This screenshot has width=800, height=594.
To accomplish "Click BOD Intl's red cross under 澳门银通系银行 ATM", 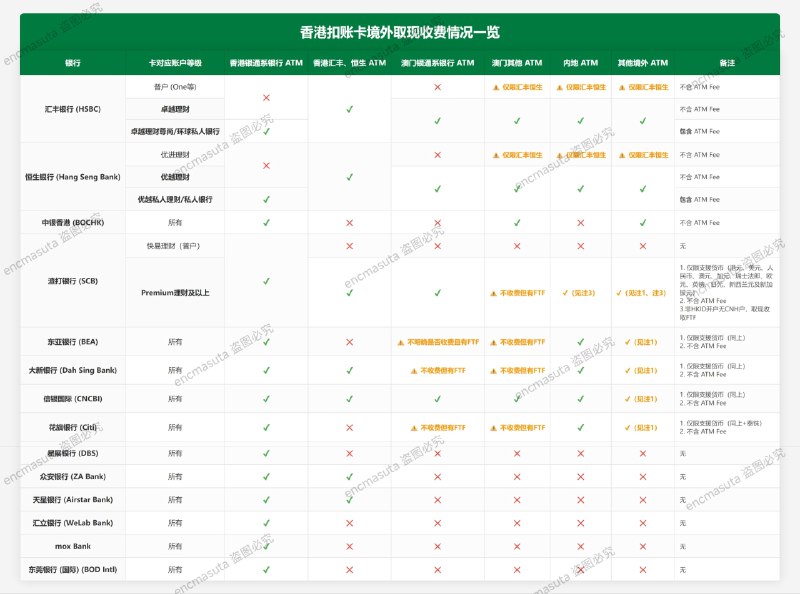I will coord(437,570).
